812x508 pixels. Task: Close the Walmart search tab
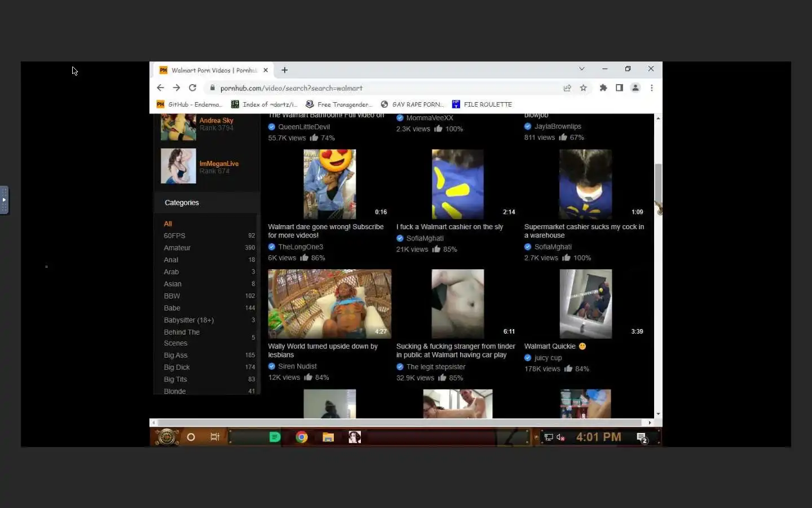click(266, 70)
